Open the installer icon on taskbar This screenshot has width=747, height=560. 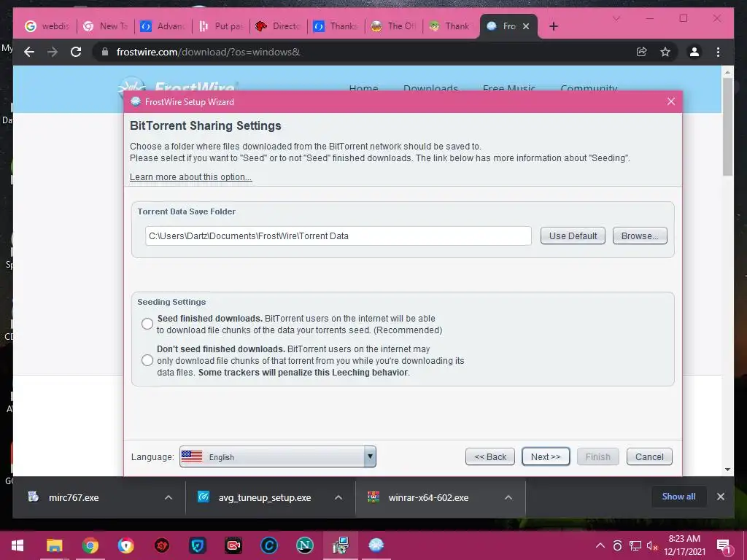pos(341,545)
